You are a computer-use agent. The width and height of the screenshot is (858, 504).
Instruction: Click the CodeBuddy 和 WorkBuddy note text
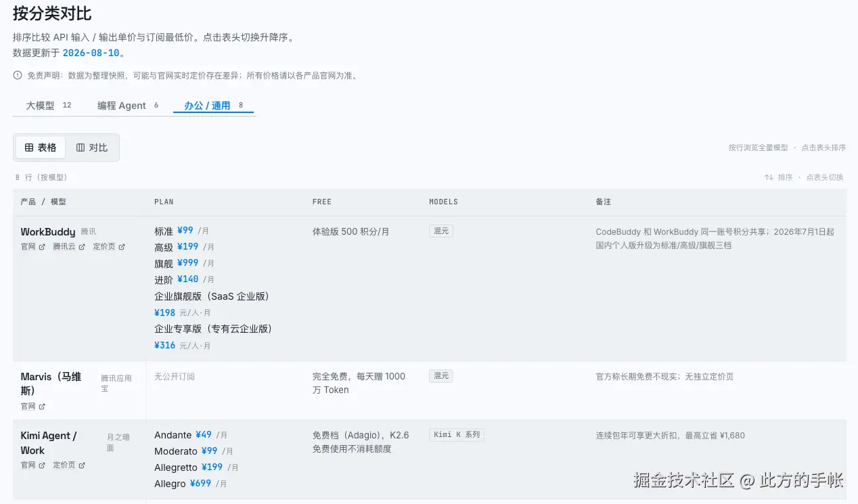[715, 238]
